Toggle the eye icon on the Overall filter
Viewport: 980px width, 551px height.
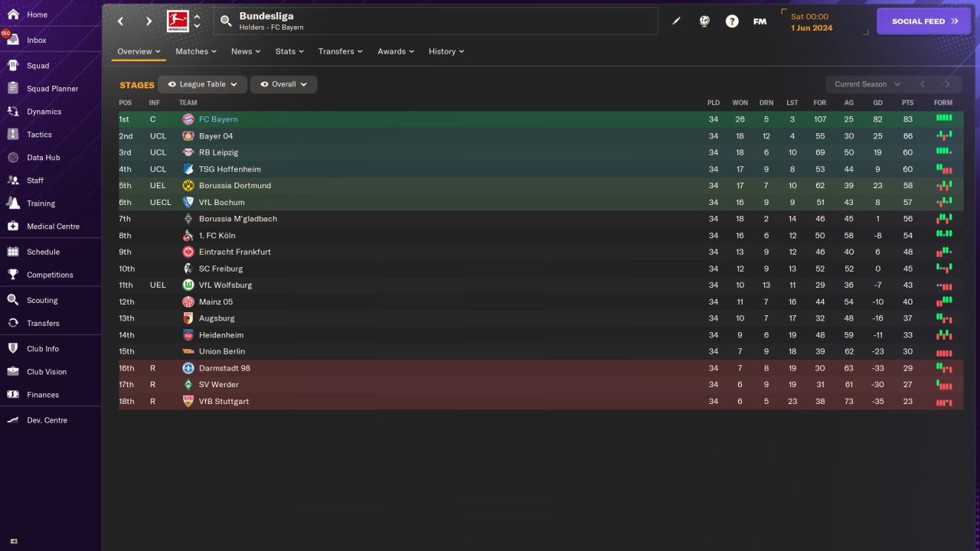264,84
